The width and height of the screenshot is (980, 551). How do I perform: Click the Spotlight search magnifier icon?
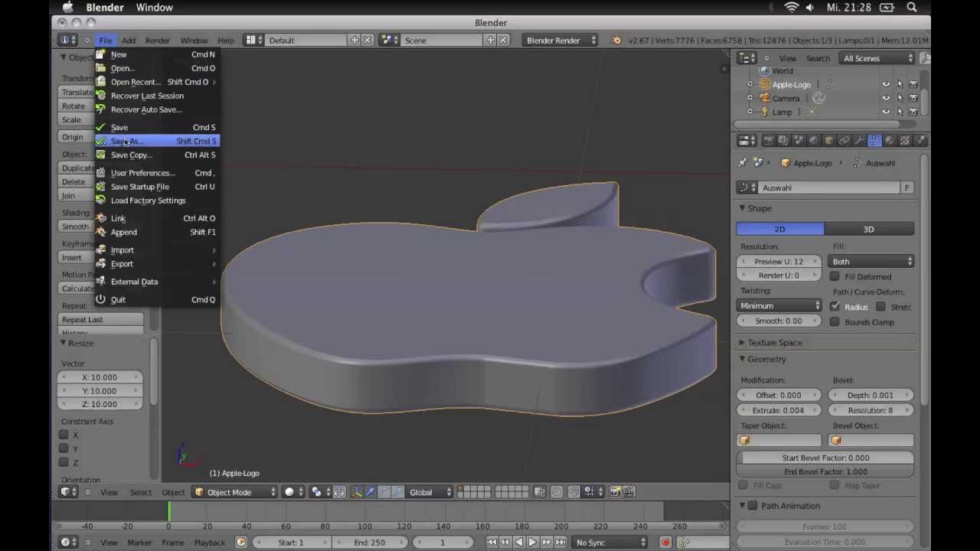click(x=912, y=8)
